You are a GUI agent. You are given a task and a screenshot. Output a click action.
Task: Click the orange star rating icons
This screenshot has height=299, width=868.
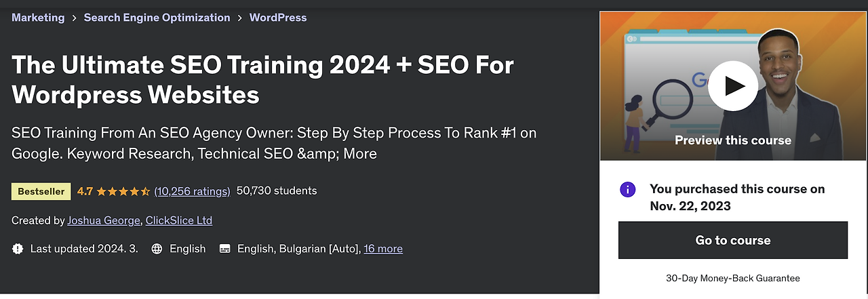123,191
